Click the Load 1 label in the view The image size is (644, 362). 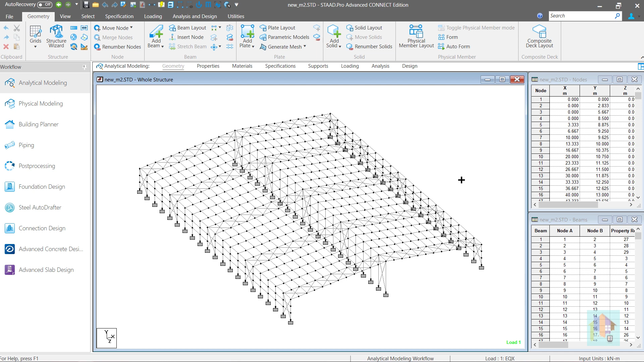(x=513, y=342)
